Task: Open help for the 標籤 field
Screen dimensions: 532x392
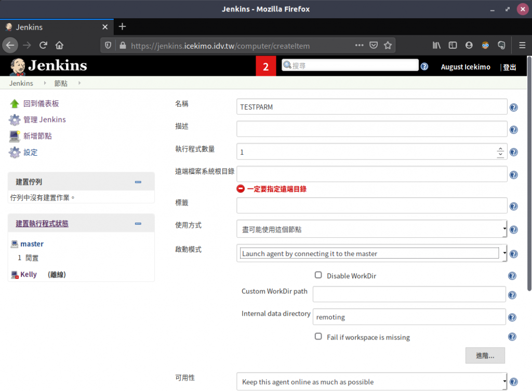Action: coord(514,207)
